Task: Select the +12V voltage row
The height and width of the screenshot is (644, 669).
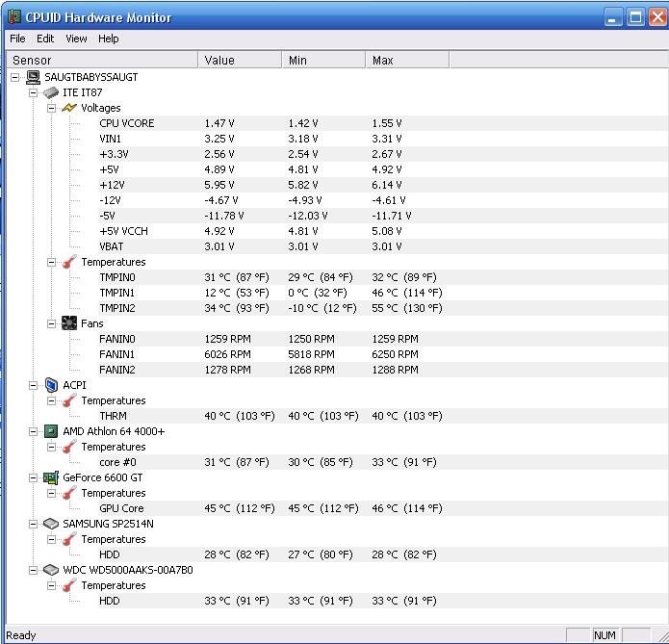Action: 383,185
